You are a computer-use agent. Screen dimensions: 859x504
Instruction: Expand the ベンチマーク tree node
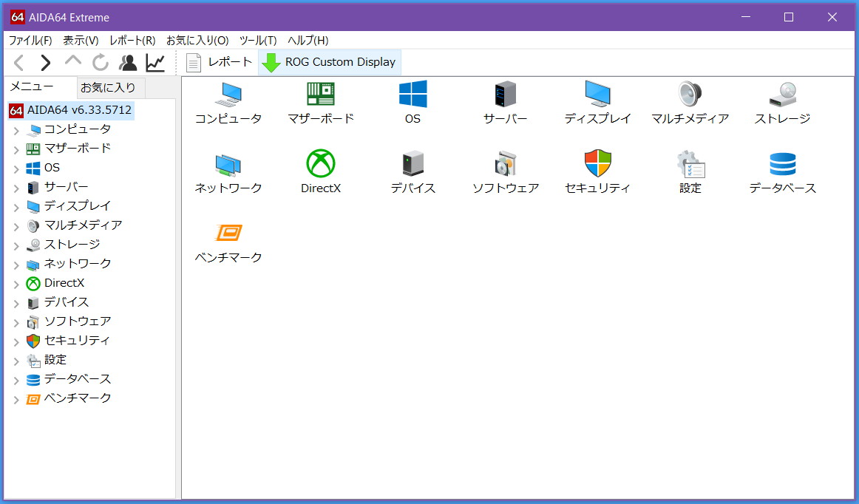[x=16, y=399]
